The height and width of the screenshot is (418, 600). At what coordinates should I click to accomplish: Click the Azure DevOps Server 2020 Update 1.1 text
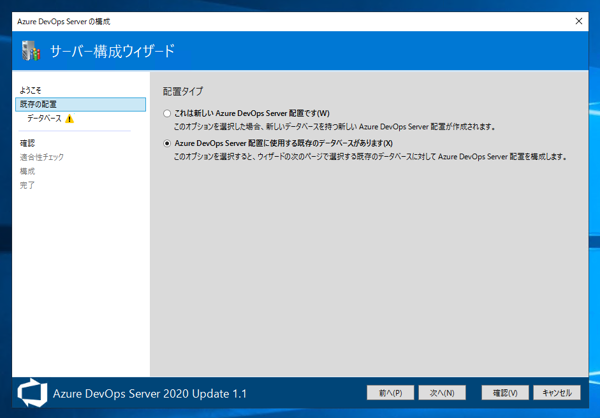(x=150, y=394)
